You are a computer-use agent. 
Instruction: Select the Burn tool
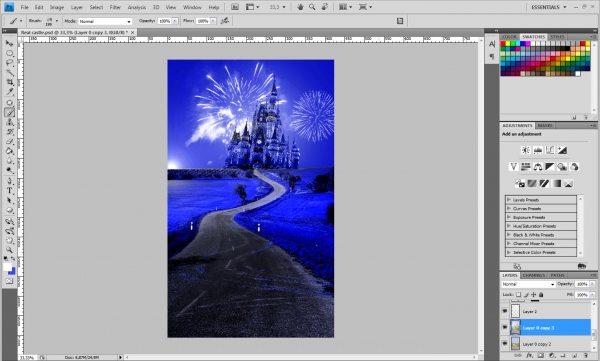(x=10, y=170)
